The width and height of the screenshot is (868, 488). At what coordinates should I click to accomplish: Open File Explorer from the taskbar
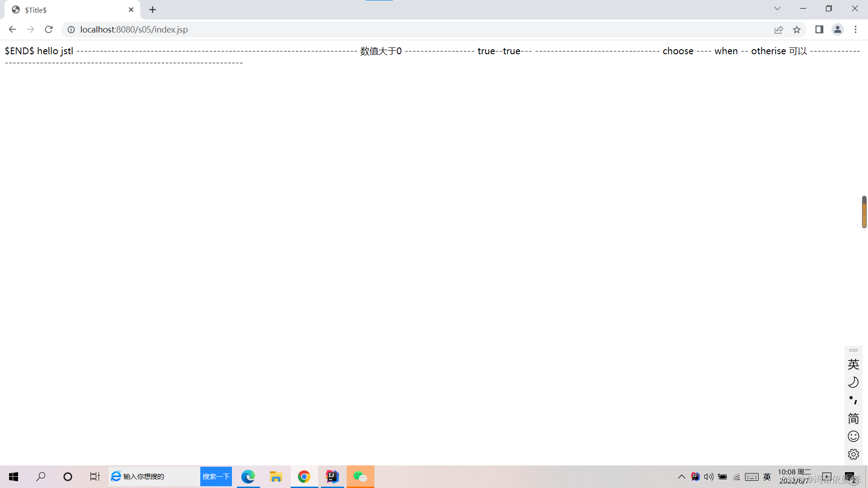tap(276, 476)
